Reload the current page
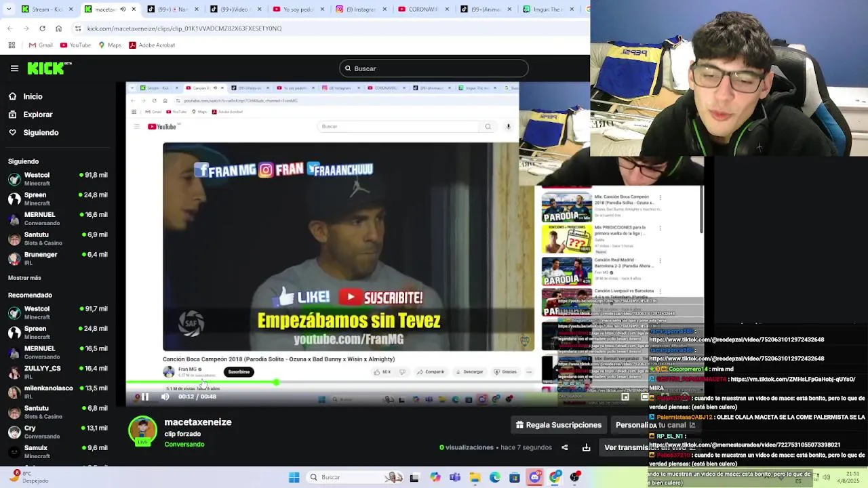The width and height of the screenshot is (868, 488). click(42, 28)
